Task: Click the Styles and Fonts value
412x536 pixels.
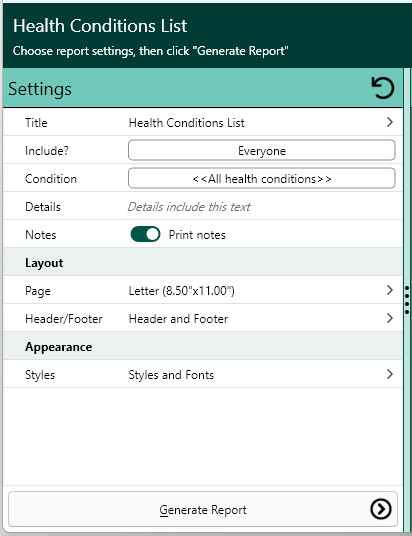Action: click(171, 375)
